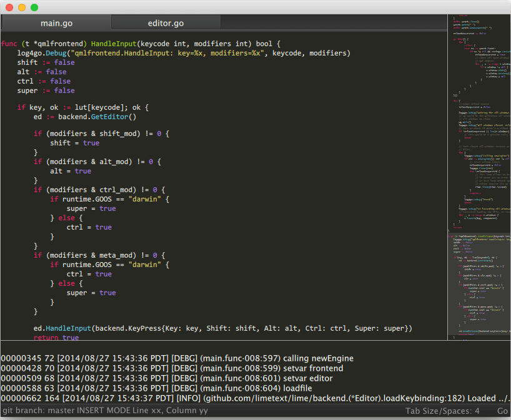Click the 'alt = true' line

(x=71, y=171)
